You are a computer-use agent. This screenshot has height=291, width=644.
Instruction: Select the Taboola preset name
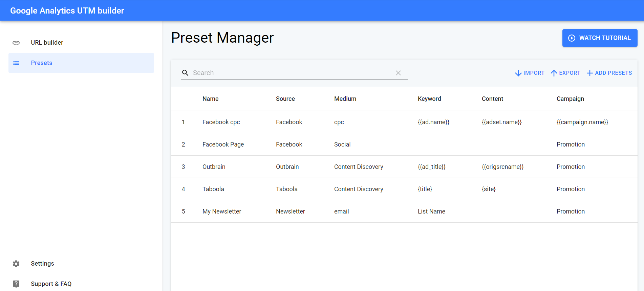point(213,189)
